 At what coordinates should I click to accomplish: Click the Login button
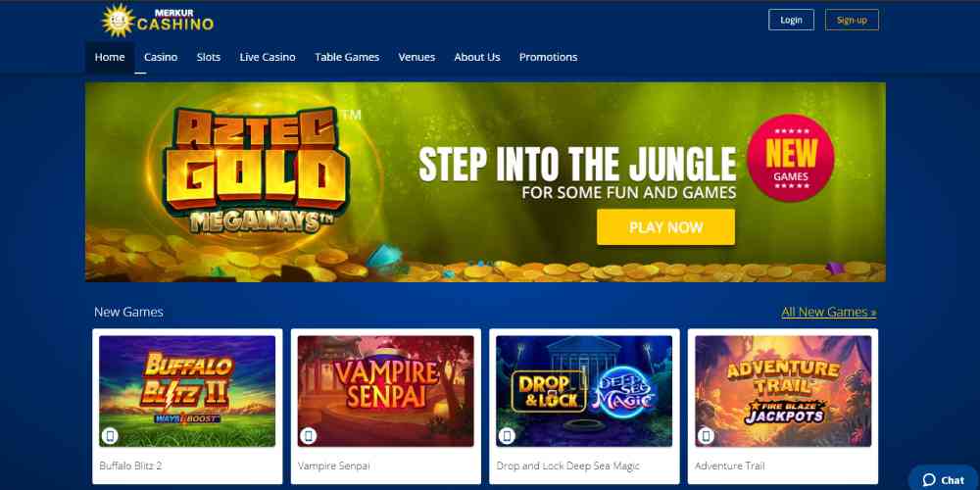(x=791, y=20)
